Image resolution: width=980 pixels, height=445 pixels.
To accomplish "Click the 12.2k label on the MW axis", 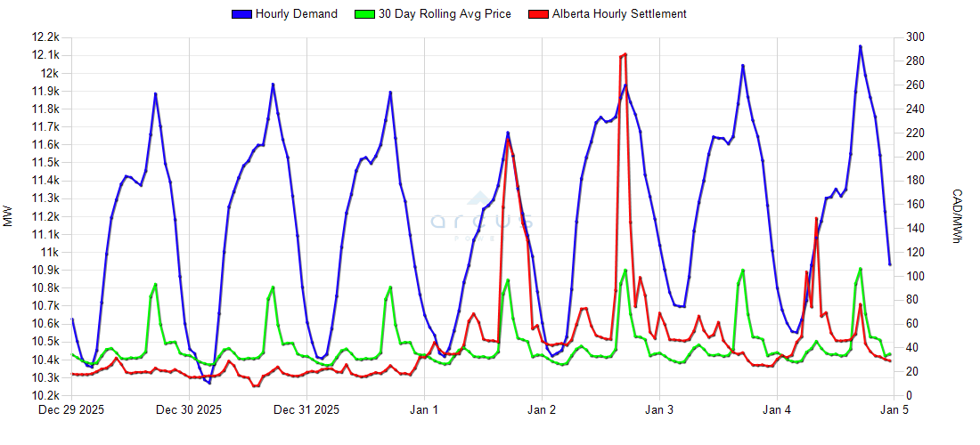I will tap(45, 37).
